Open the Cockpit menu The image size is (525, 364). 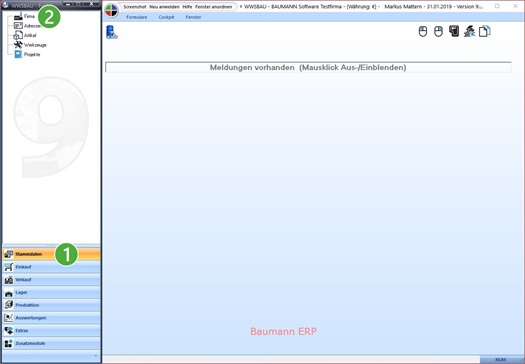(166, 17)
